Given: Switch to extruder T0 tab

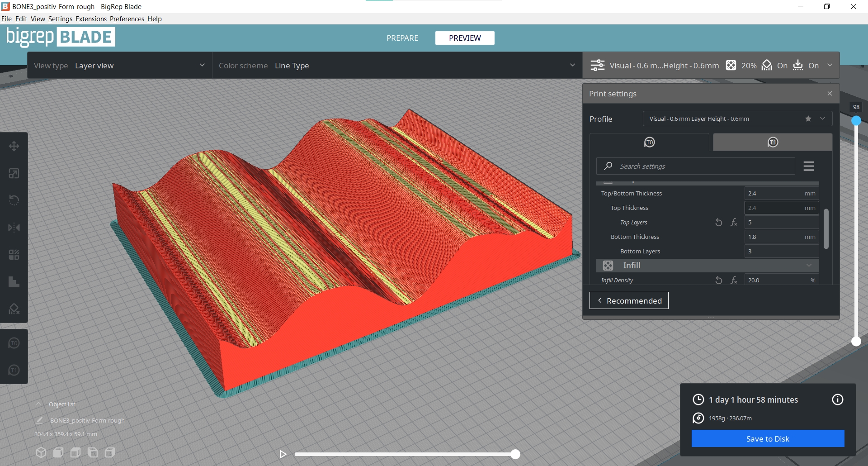Looking at the screenshot, I should 649,143.
